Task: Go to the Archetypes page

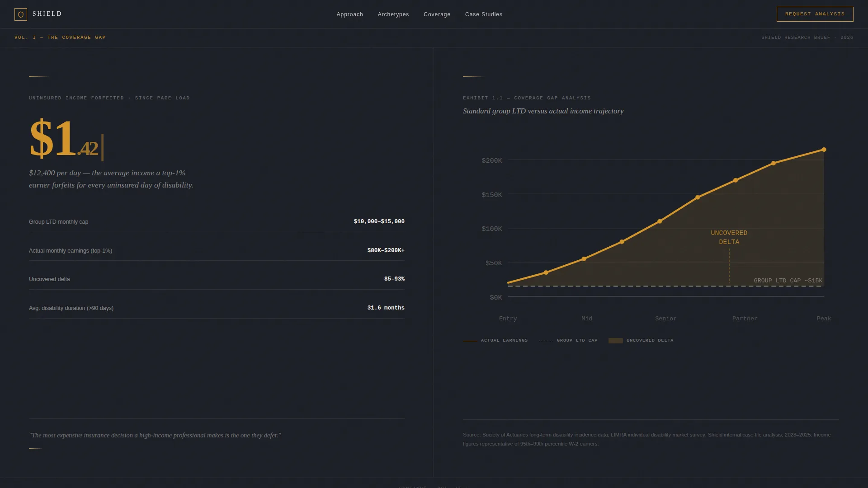Action: 393,14
